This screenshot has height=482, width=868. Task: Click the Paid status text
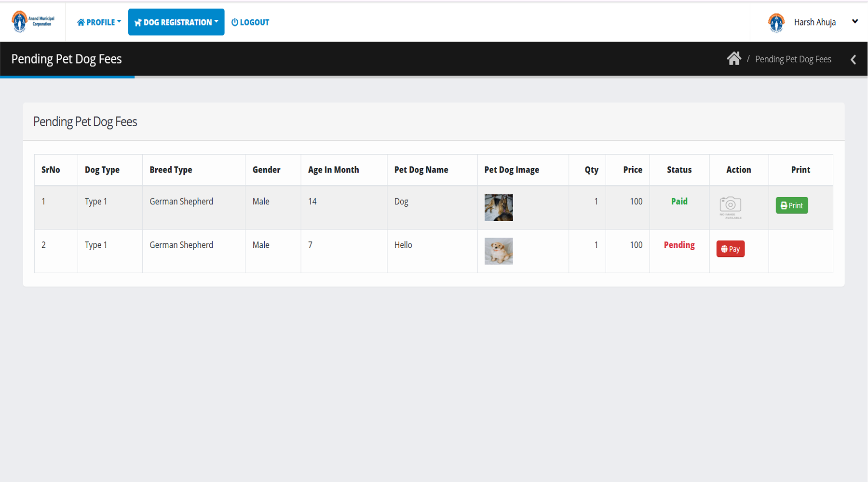coord(679,201)
